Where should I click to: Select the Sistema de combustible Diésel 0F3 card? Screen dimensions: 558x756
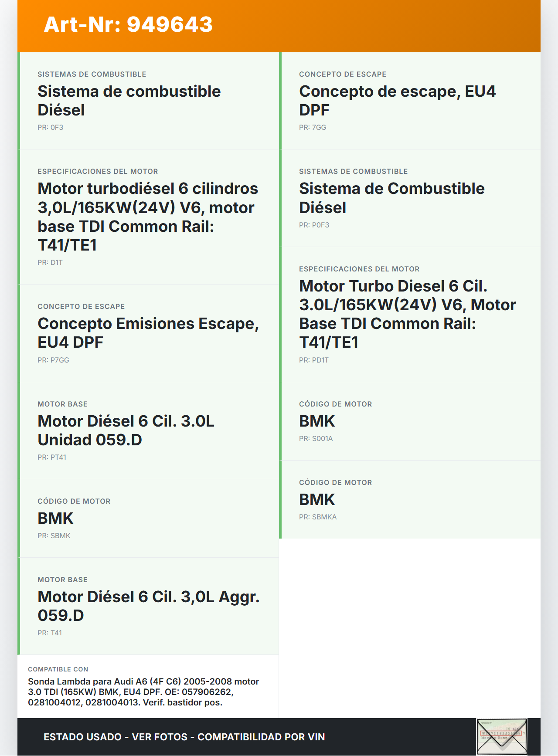(148, 101)
